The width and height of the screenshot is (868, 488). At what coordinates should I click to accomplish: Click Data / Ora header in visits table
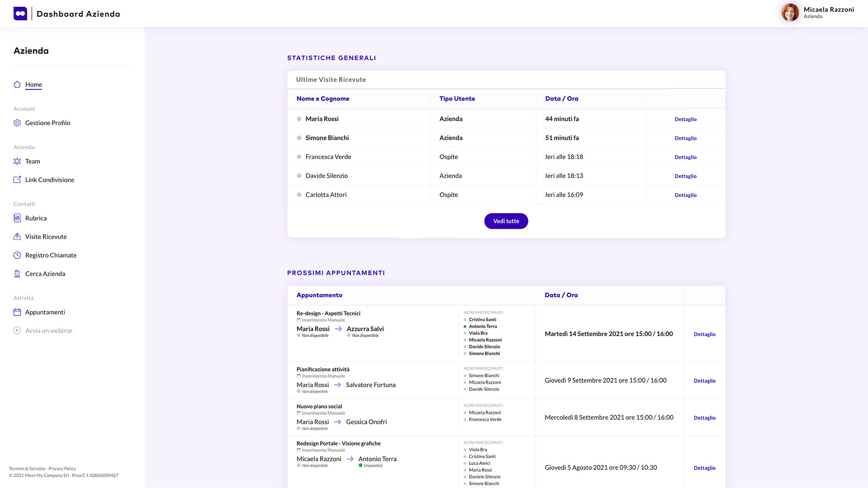pos(561,99)
